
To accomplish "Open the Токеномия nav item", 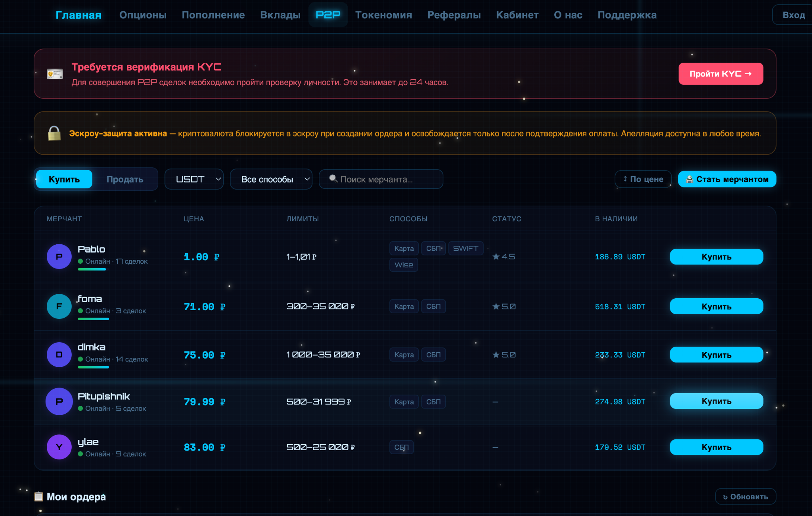I will (x=384, y=15).
